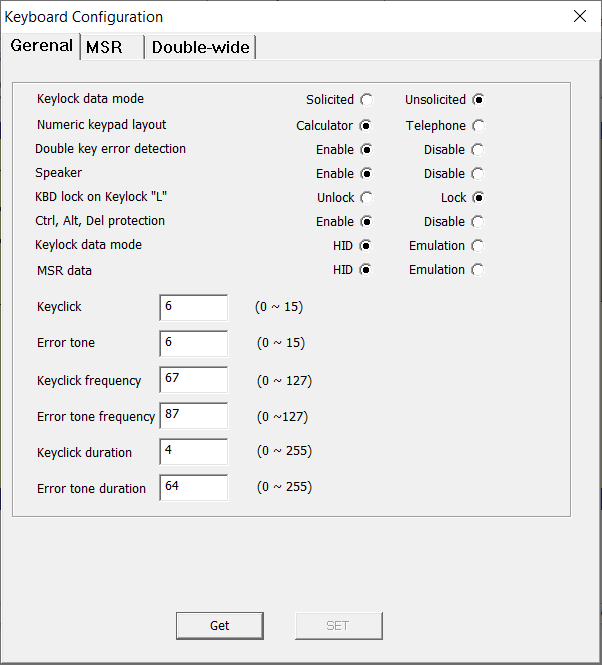Click the SET button

point(339,626)
